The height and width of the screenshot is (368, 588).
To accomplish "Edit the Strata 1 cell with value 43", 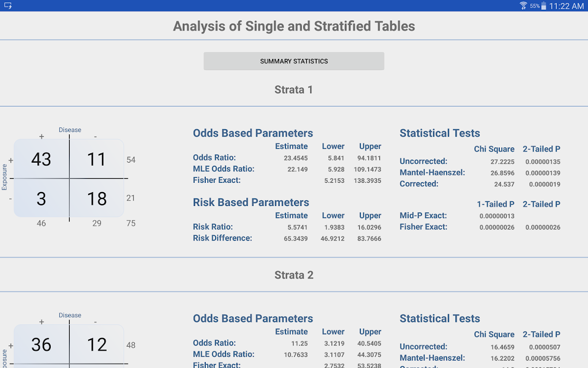I will point(42,159).
